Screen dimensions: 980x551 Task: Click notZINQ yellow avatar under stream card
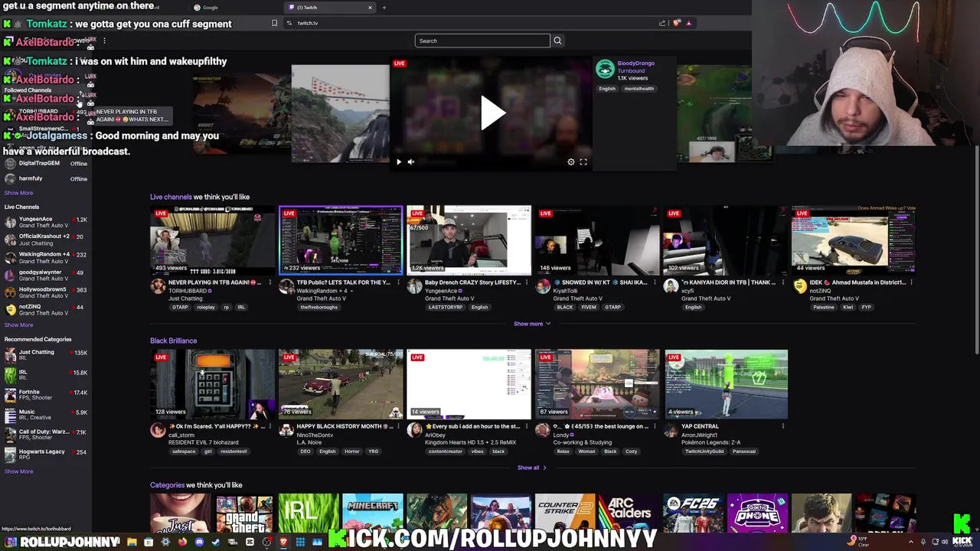(800, 286)
